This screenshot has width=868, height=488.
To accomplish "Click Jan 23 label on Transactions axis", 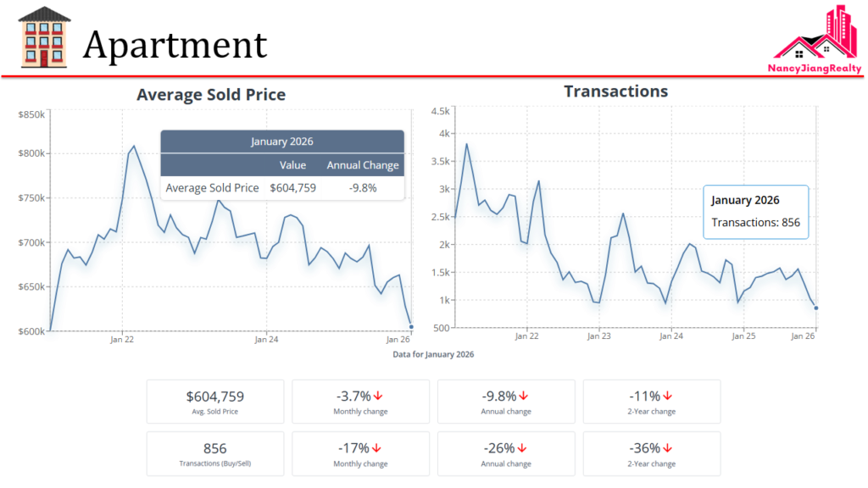I will (598, 335).
